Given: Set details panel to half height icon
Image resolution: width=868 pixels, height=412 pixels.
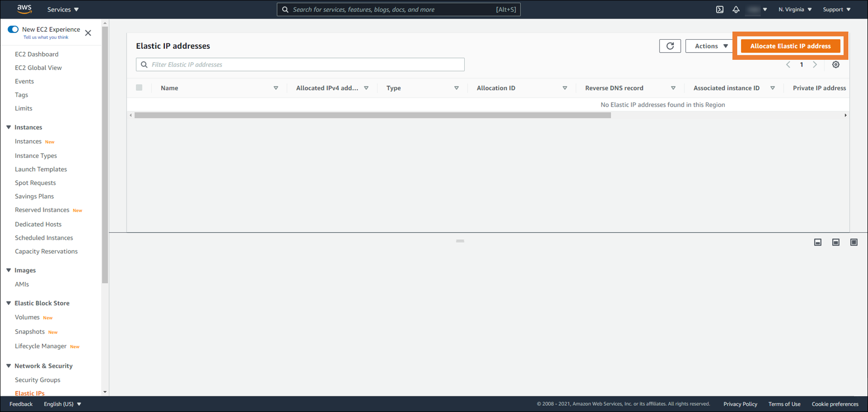Looking at the screenshot, I should point(836,243).
